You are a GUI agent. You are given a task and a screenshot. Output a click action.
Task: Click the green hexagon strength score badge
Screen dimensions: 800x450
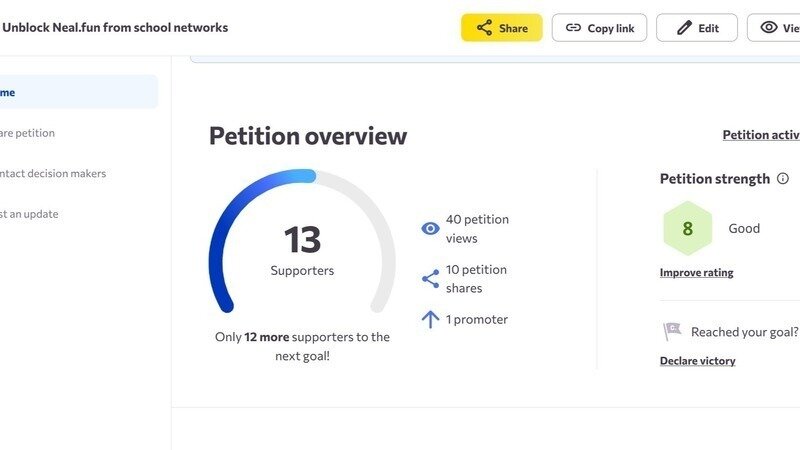tap(687, 228)
